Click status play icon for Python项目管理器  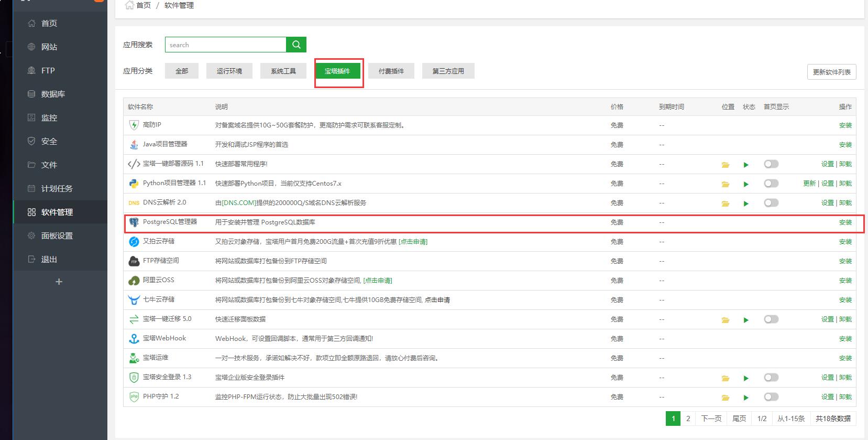pos(746,184)
